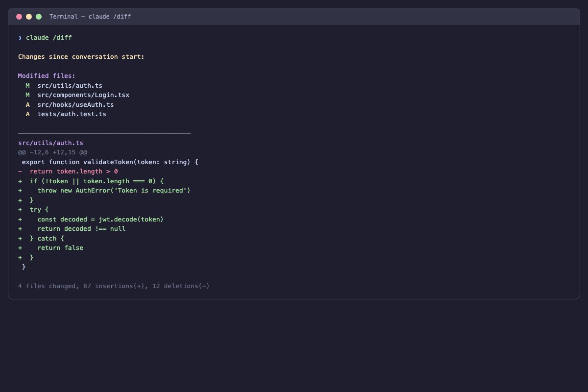
Task: Click the 'Changes since conversation start:' heading
Action: [x=81, y=56]
